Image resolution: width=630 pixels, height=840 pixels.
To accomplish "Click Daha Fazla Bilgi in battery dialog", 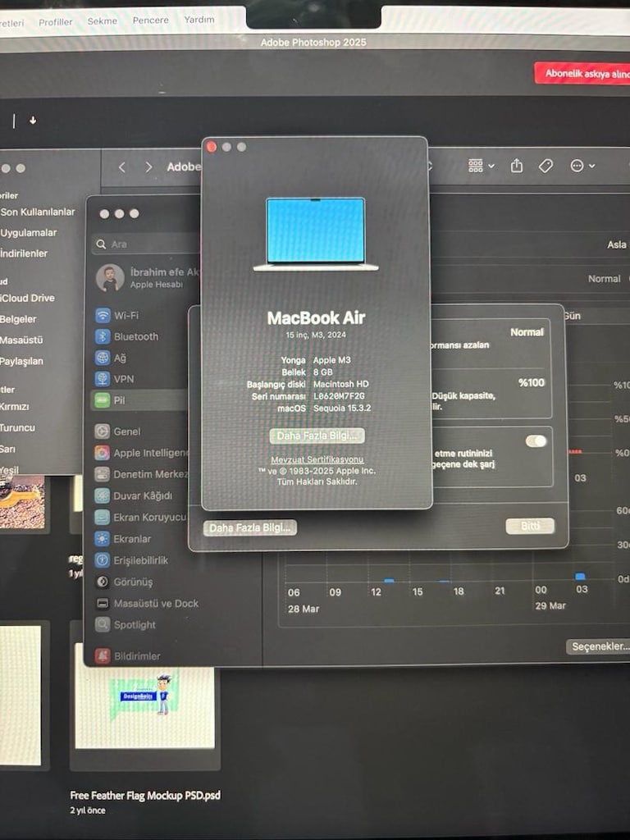I will (x=249, y=527).
